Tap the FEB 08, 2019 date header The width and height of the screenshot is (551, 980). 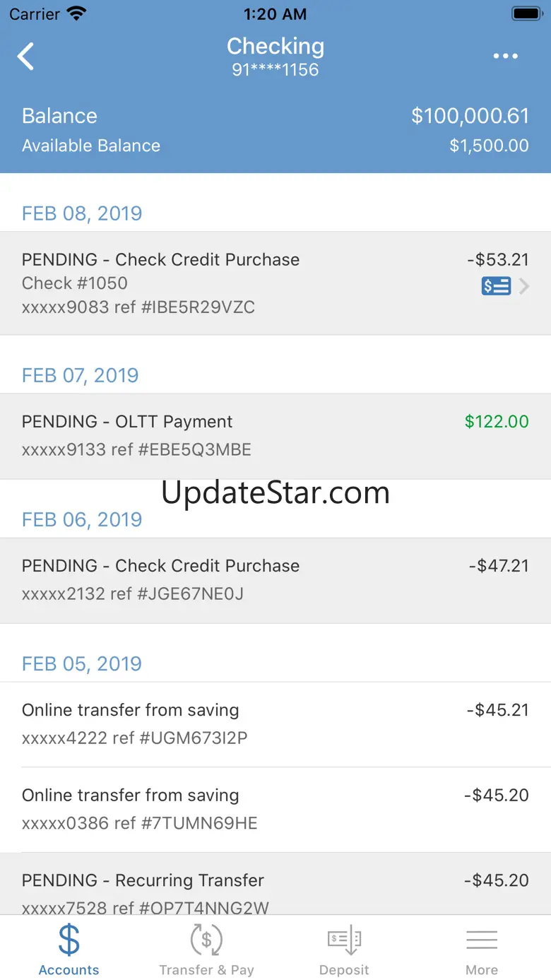[82, 213]
